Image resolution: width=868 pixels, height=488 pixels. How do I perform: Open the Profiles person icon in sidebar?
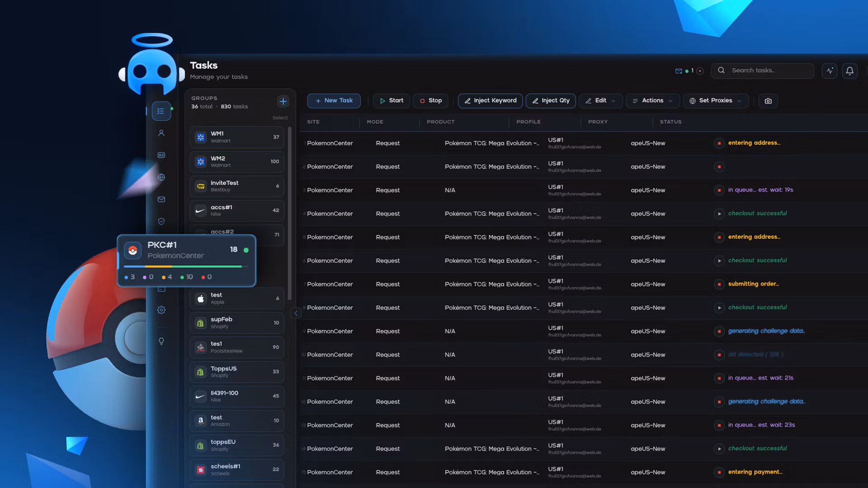[x=161, y=133]
